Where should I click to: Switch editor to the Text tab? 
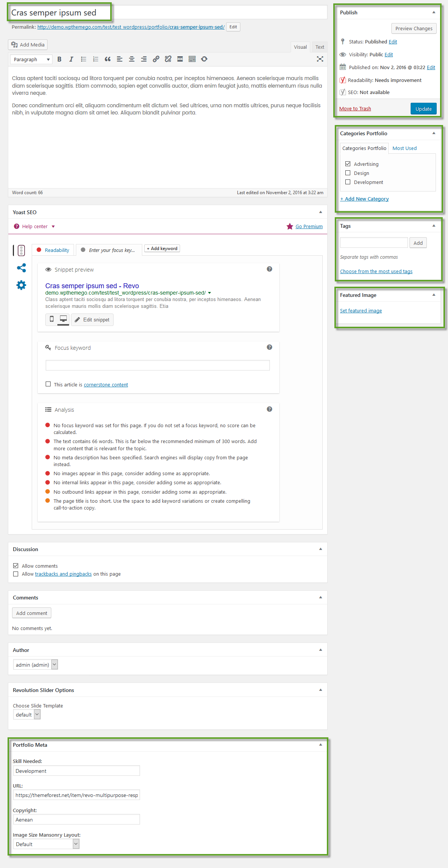coord(320,47)
